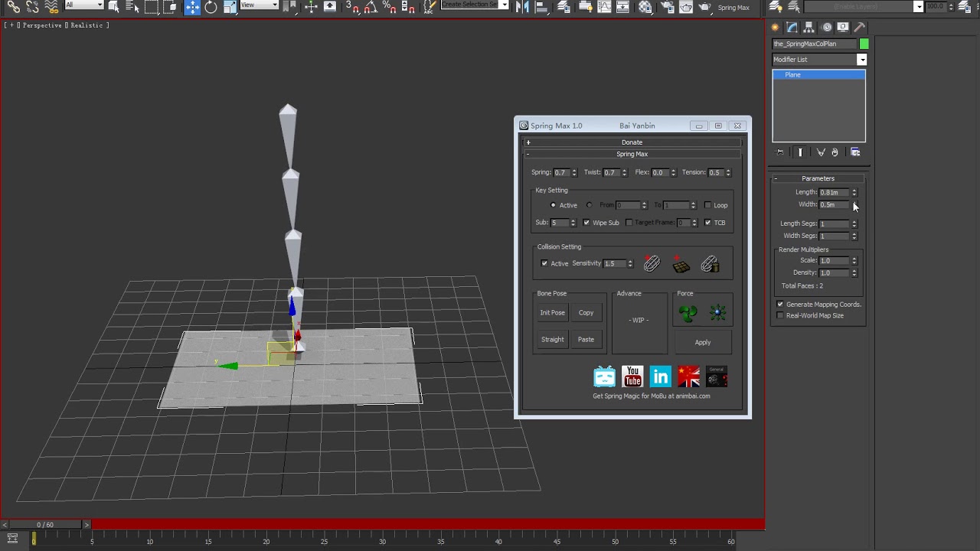This screenshot has width=980, height=551.
Task: Select the Link tool in toolbar
Action: click(x=14, y=6)
